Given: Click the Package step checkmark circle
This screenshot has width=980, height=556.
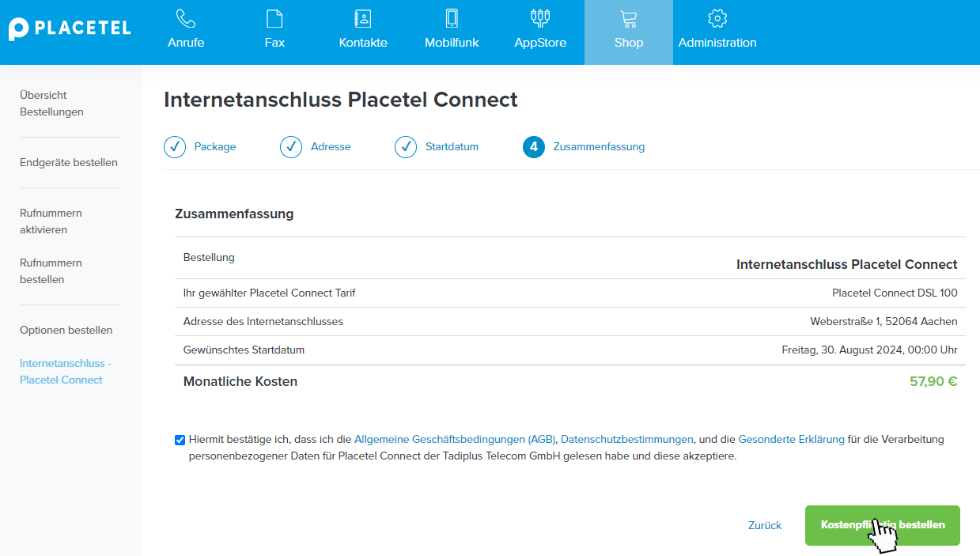Looking at the screenshot, I should (x=175, y=147).
